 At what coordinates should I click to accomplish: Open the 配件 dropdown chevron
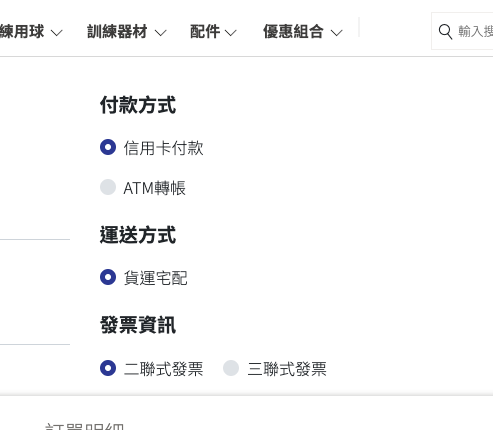click(x=230, y=33)
